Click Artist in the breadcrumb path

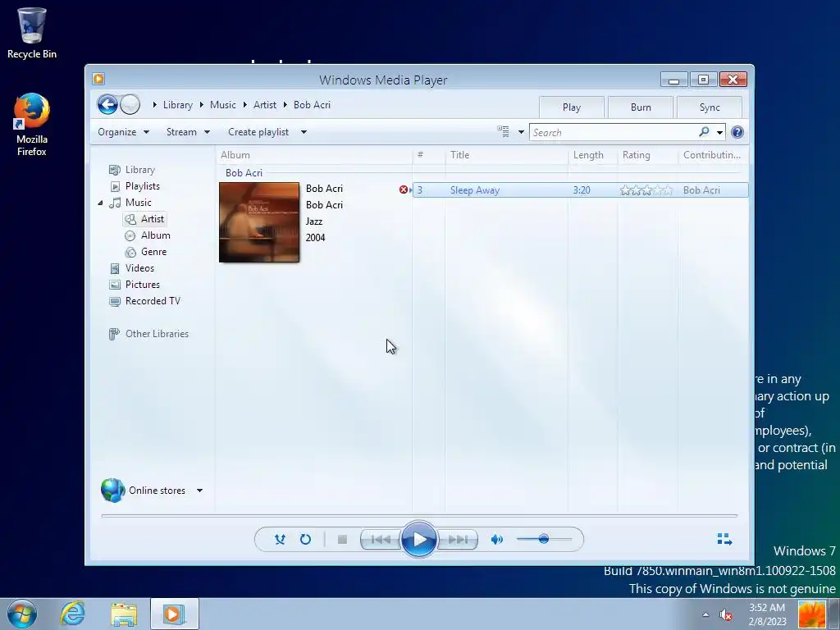265,105
